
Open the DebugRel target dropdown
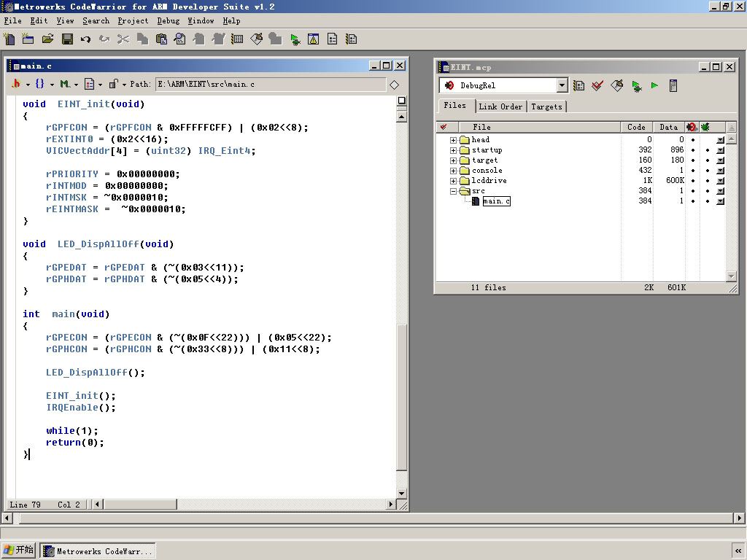(562, 86)
